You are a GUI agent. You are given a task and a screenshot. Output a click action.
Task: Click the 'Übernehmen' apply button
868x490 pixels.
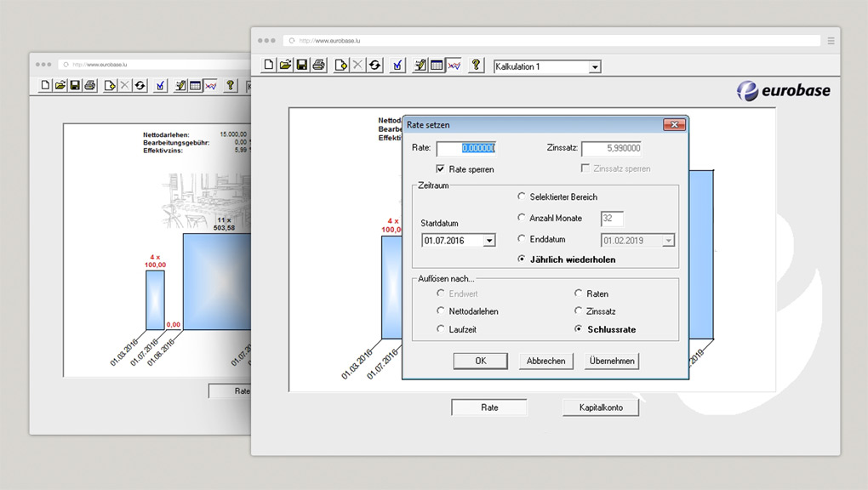point(612,361)
